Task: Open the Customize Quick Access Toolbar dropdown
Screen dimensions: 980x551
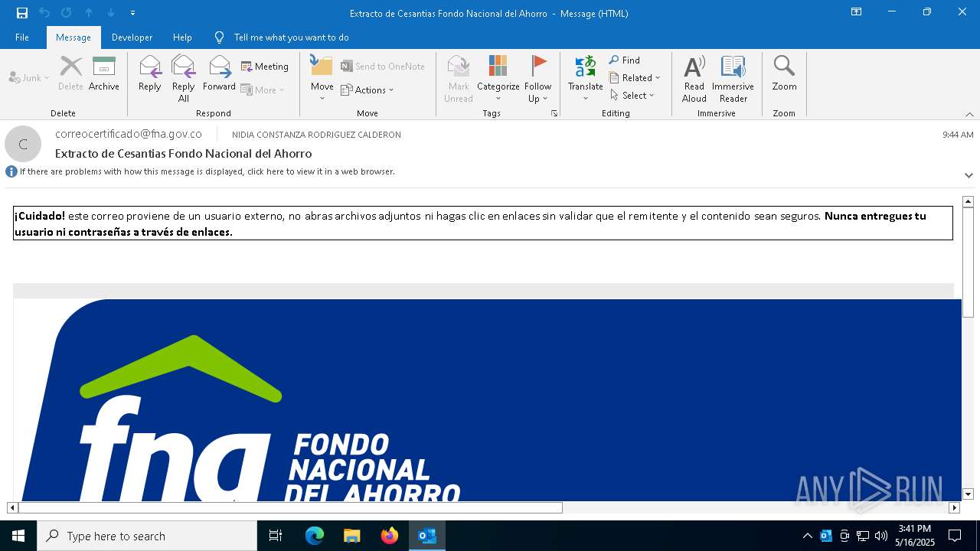Action: pyautogui.click(x=132, y=13)
